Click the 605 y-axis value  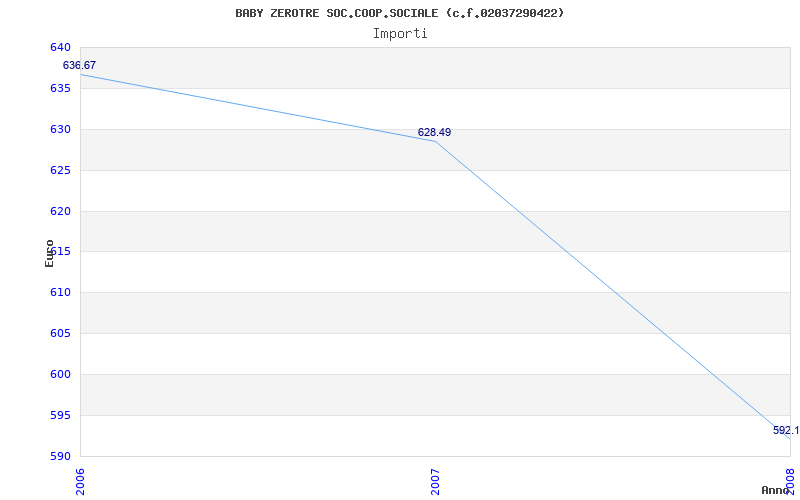tap(60, 333)
